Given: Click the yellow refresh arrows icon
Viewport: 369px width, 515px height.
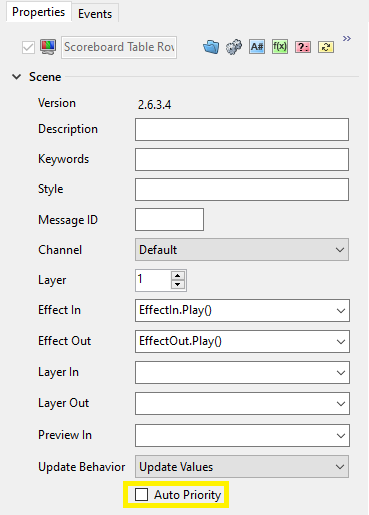Looking at the screenshot, I should [326, 47].
